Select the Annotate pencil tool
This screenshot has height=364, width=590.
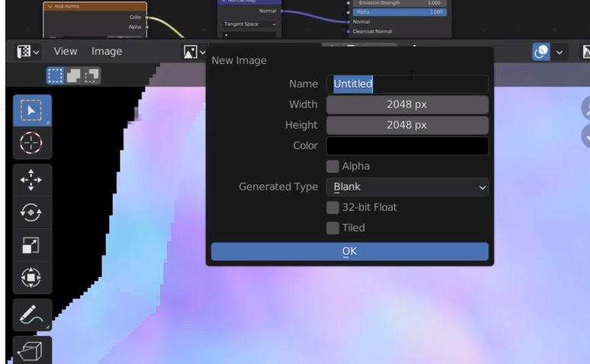[33, 315]
